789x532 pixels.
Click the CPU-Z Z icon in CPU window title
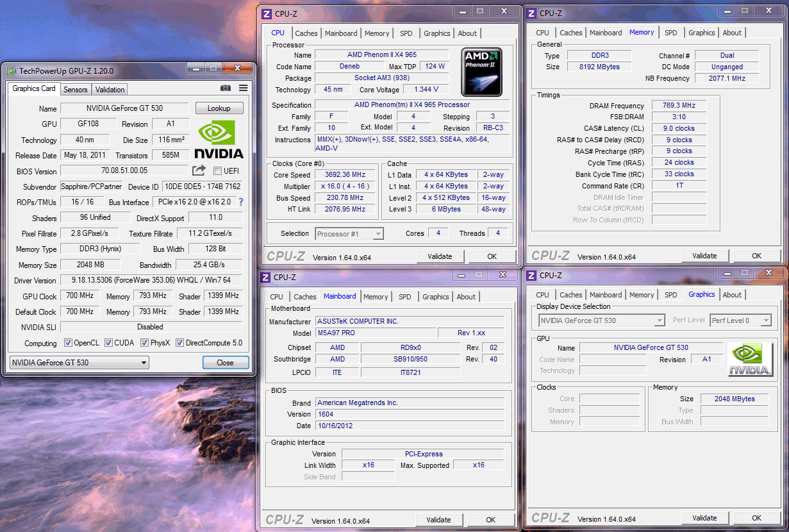[x=267, y=13]
